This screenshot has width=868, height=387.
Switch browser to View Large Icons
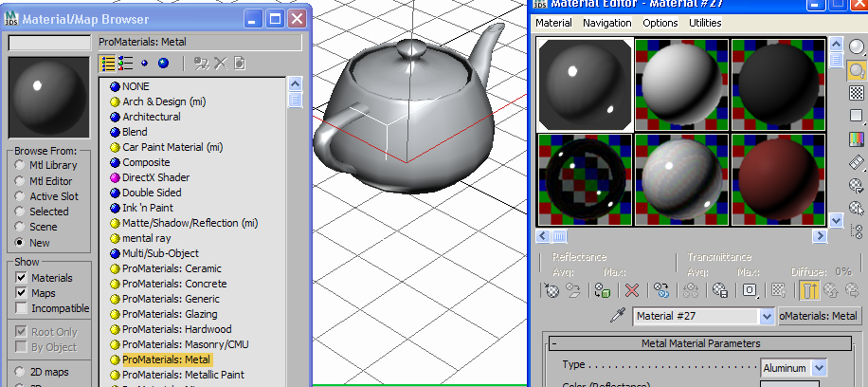click(x=163, y=64)
